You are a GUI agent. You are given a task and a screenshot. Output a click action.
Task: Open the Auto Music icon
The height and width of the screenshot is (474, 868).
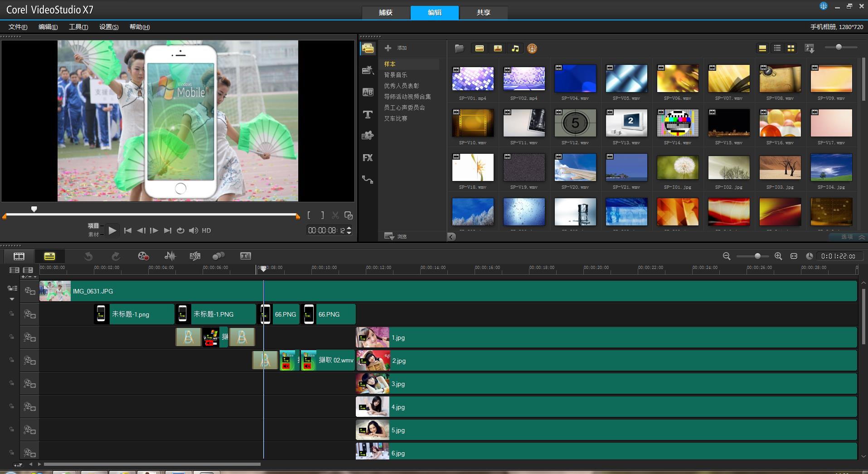pos(195,256)
